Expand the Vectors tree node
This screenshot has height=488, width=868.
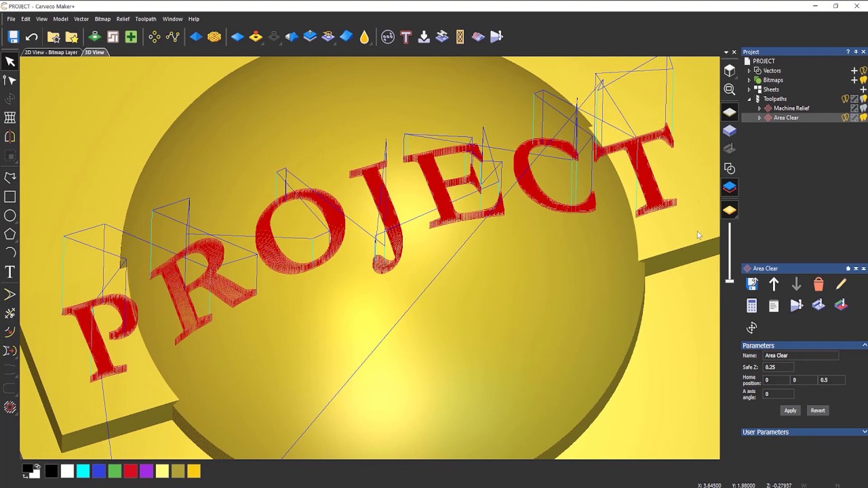[749, 70]
